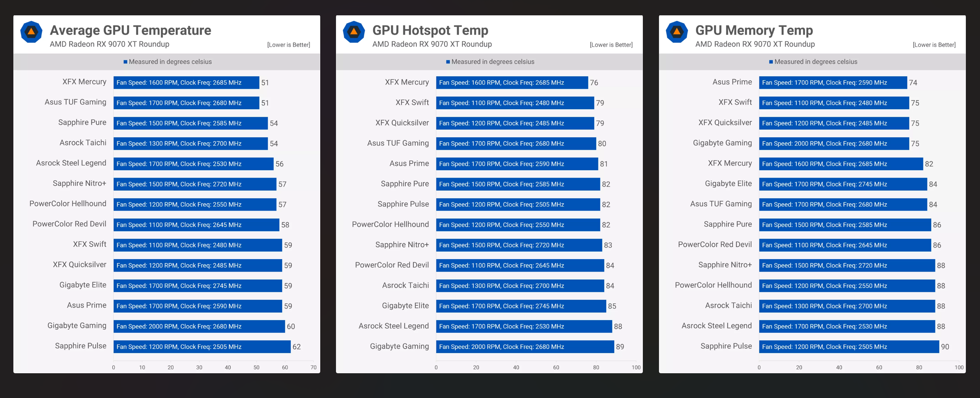The image size is (980, 398).
Task: Click XFX Mercury bar in Average GPU Temperature chart
Action: (186, 83)
